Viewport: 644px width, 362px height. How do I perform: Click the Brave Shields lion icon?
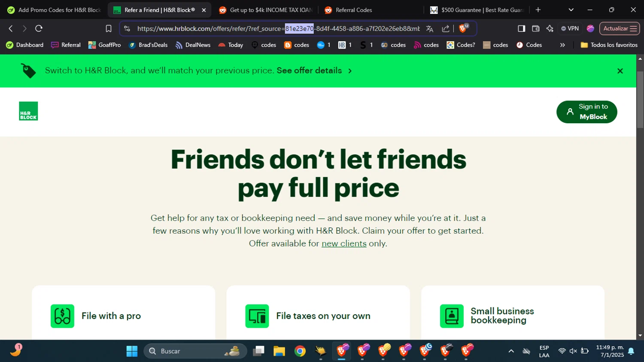click(463, 28)
